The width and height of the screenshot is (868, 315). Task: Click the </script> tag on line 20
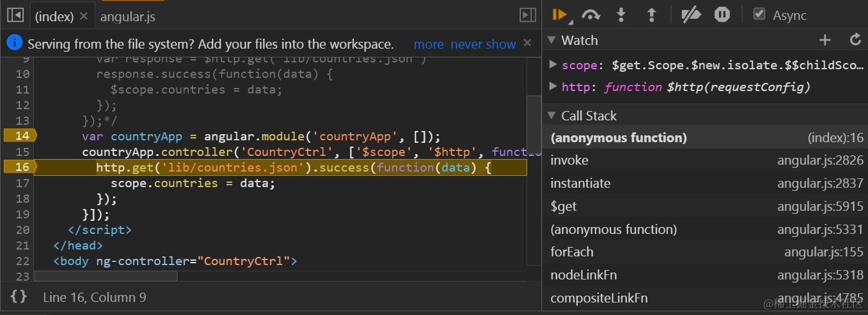pyautogui.click(x=99, y=230)
